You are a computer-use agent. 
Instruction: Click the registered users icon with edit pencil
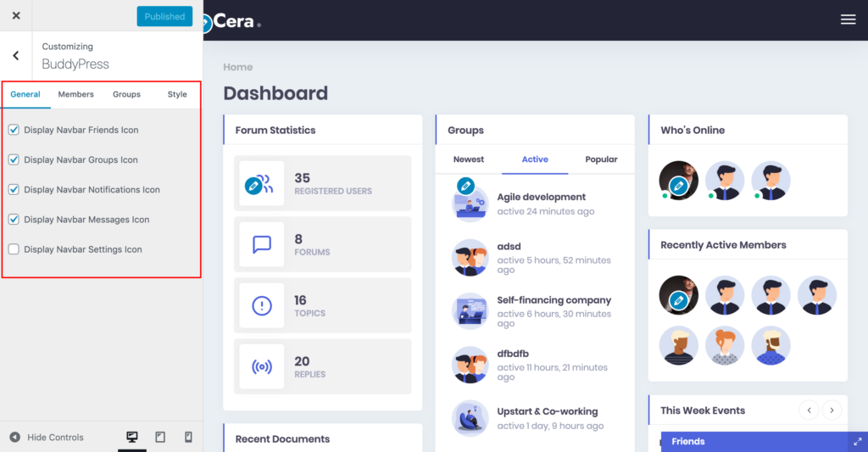[259, 183]
